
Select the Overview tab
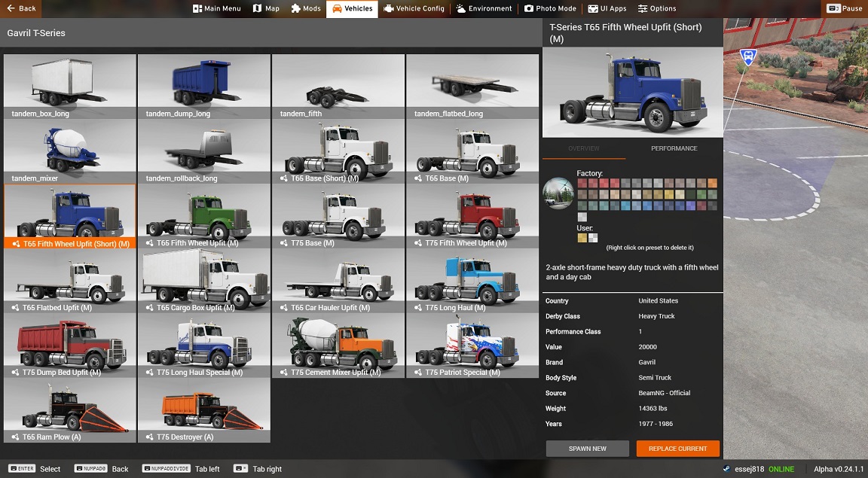584,148
